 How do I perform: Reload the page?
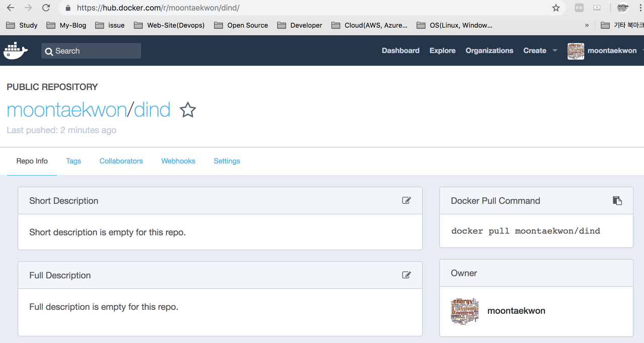[46, 8]
